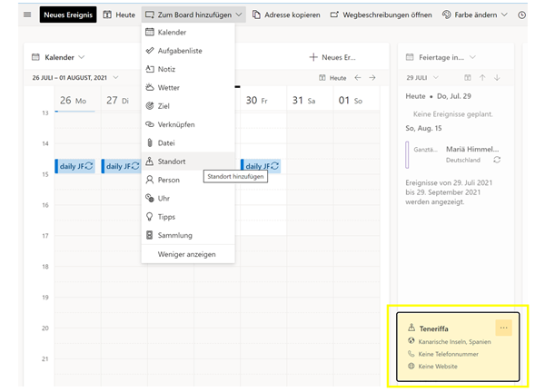Viewport: 545px width, 392px height.
Task: Jump to today with Heute toolbar button
Action: click(119, 15)
